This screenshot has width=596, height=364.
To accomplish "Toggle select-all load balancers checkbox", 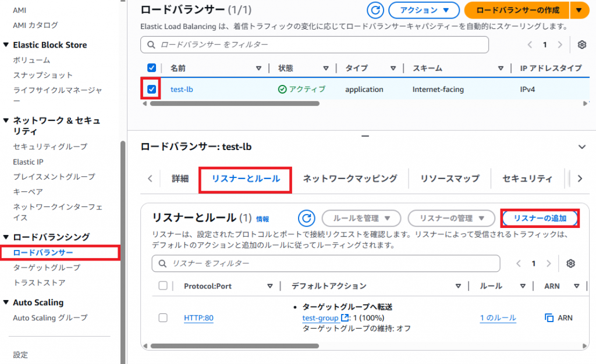I will click(152, 68).
